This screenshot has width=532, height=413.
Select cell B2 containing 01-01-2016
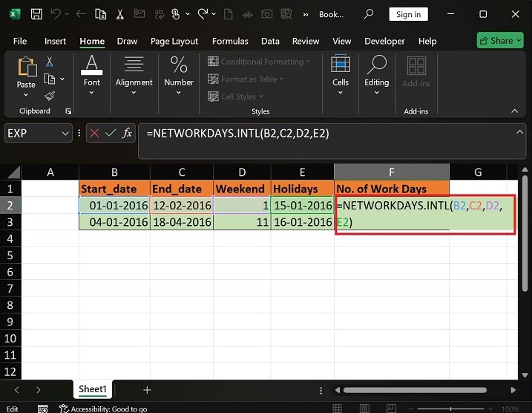tap(114, 205)
